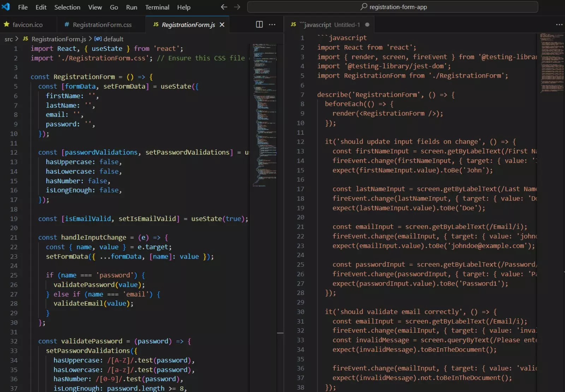Screen dimensions: 565x392
Task: Click line number 12 in right editor
Action: point(301,142)
